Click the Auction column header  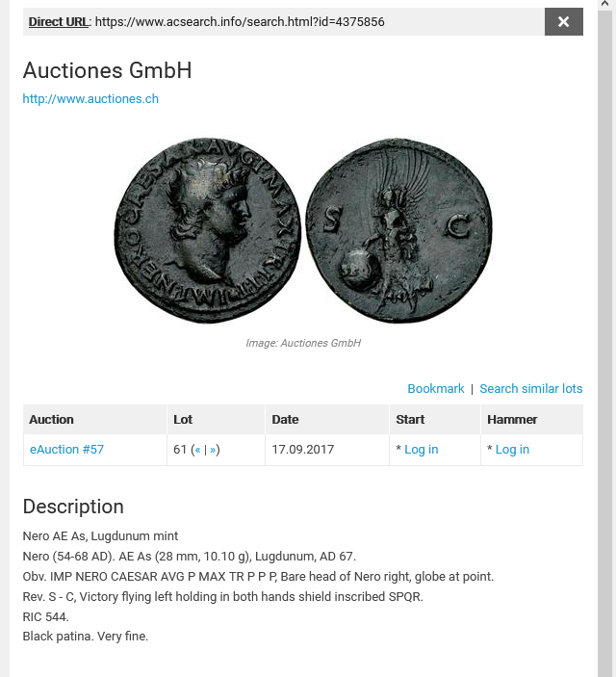coord(51,420)
